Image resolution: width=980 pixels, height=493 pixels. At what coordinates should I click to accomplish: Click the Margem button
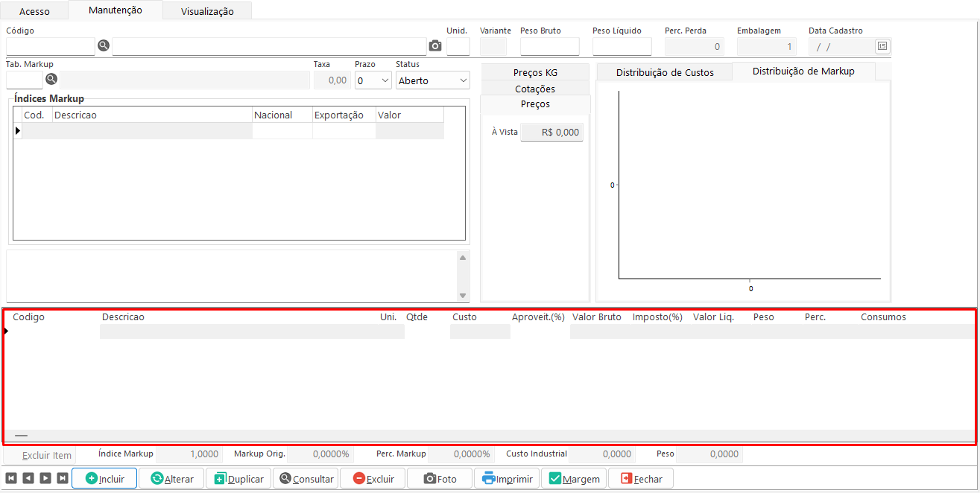pyautogui.click(x=574, y=478)
